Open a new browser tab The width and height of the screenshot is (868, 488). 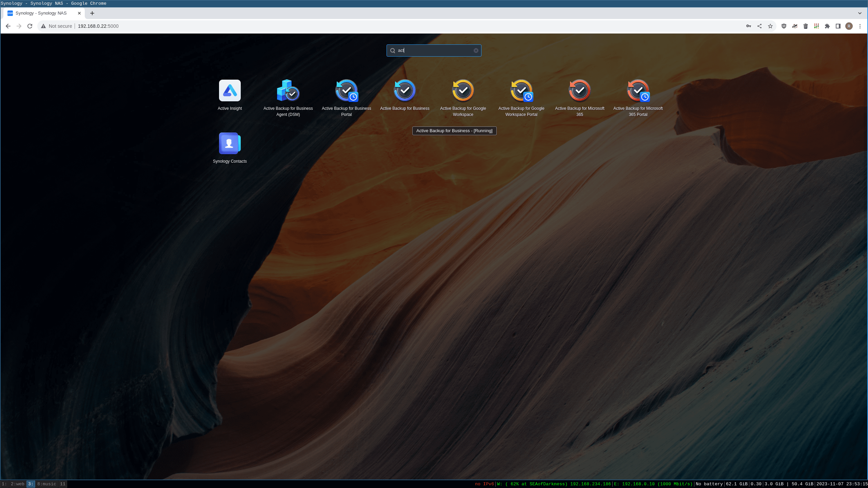pos(92,13)
